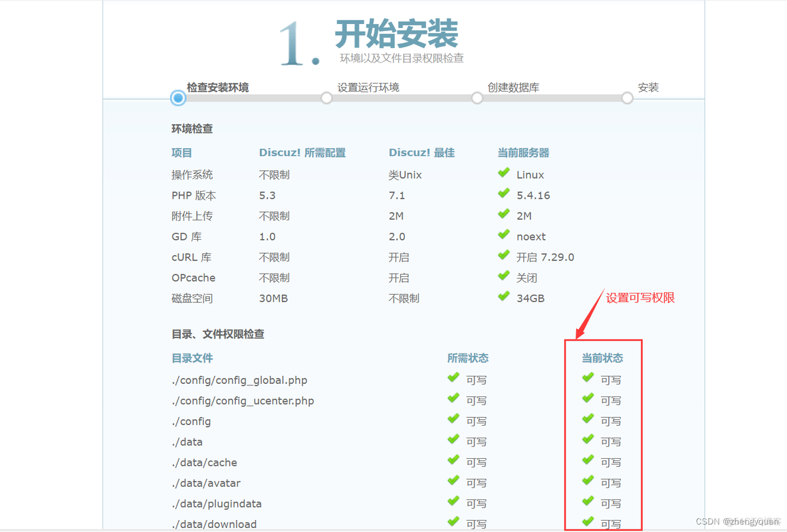Click the ./data/cache path

204,462
